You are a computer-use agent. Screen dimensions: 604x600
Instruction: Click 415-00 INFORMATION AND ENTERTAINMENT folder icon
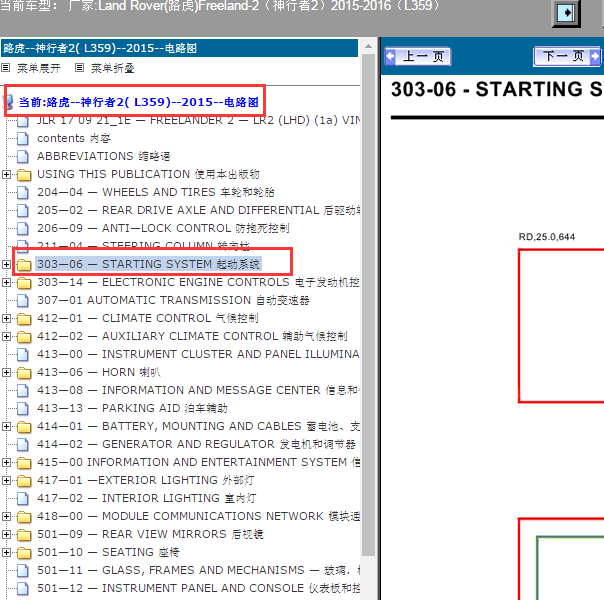point(24,463)
